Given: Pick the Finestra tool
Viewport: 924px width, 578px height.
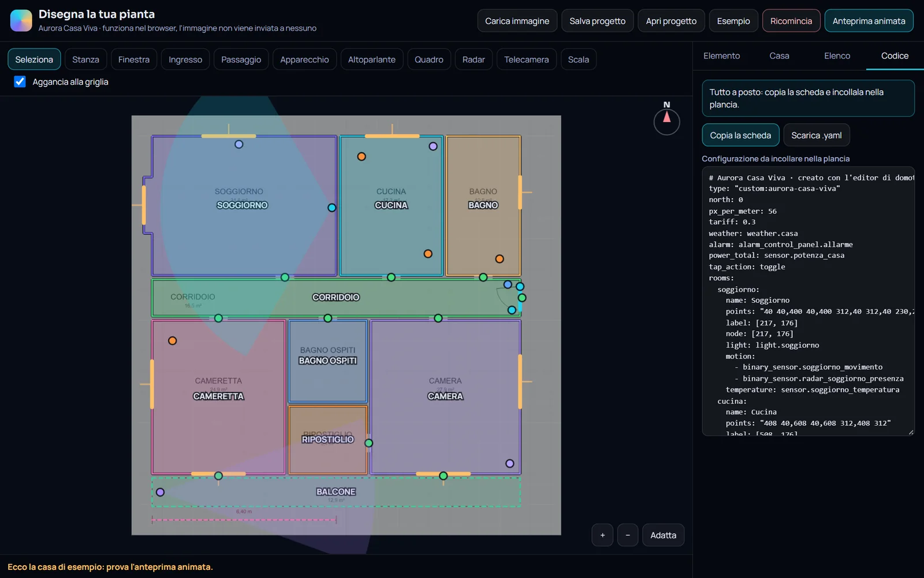Looking at the screenshot, I should point(134,60).
